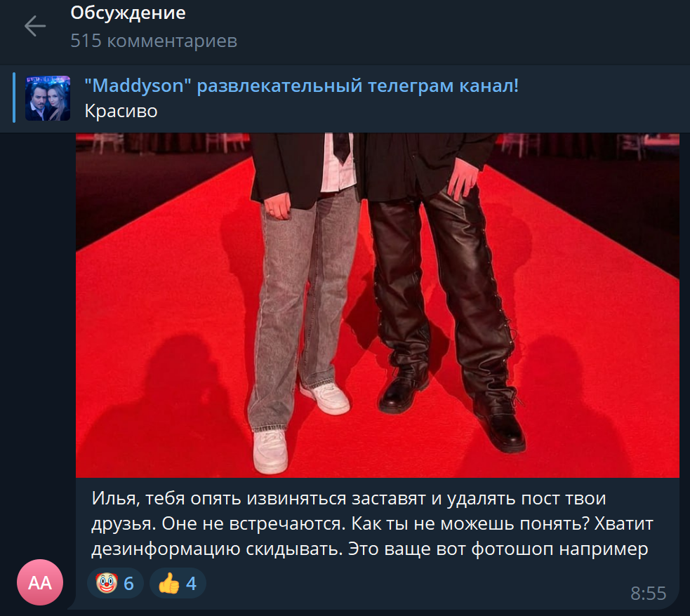This screenshot has height=616, width=690.
Task: Click the black leather pants in the photo
Action: point(440,286)
